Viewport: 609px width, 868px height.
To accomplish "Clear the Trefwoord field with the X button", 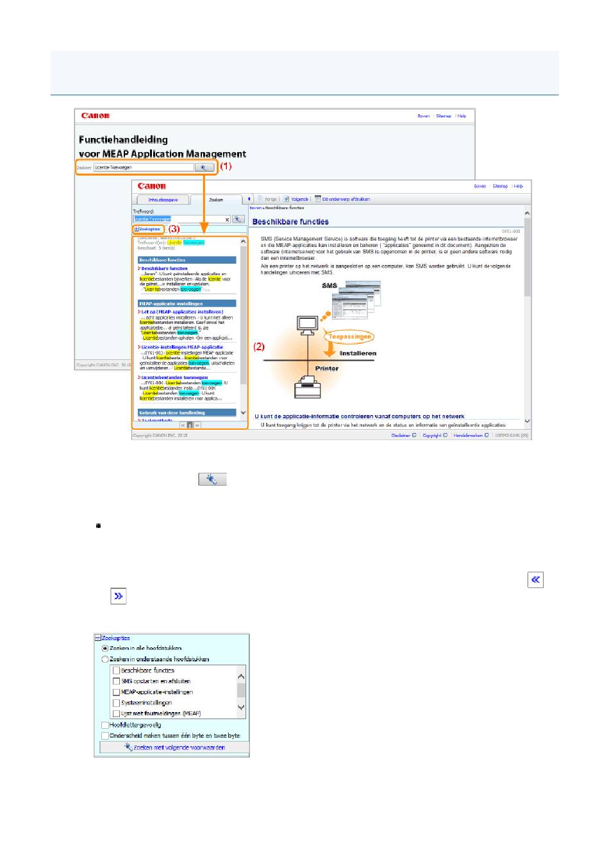I will tap(227, 219).
